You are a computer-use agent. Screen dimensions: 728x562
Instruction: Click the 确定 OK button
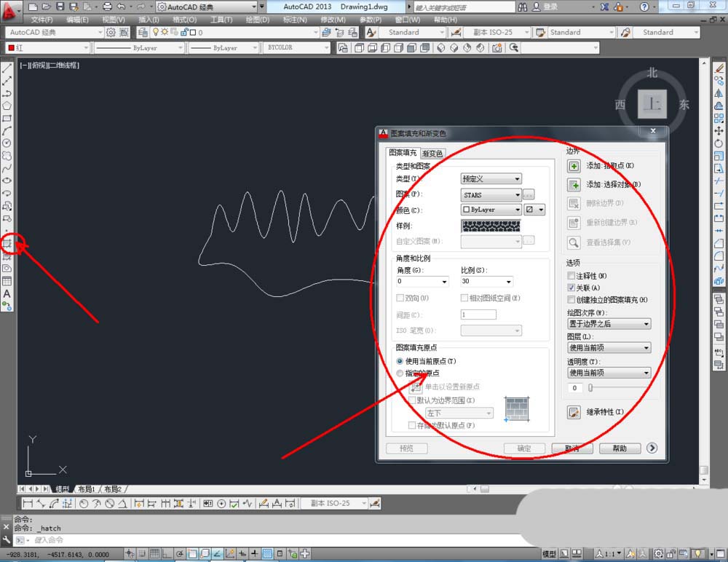525,448
